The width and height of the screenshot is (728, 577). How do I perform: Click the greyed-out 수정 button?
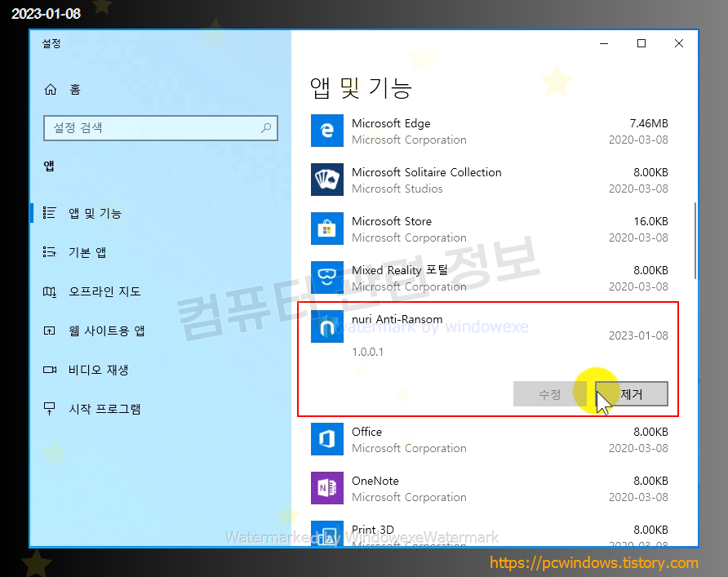(x=550, y=394)
